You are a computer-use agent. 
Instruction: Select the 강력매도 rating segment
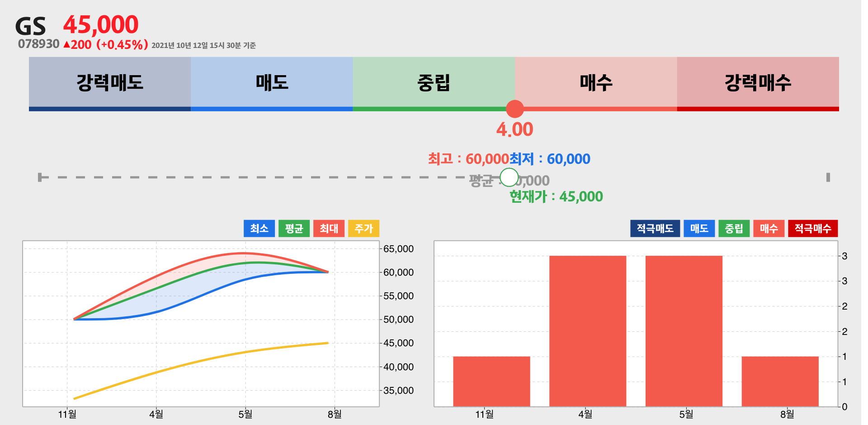point(110,84)
